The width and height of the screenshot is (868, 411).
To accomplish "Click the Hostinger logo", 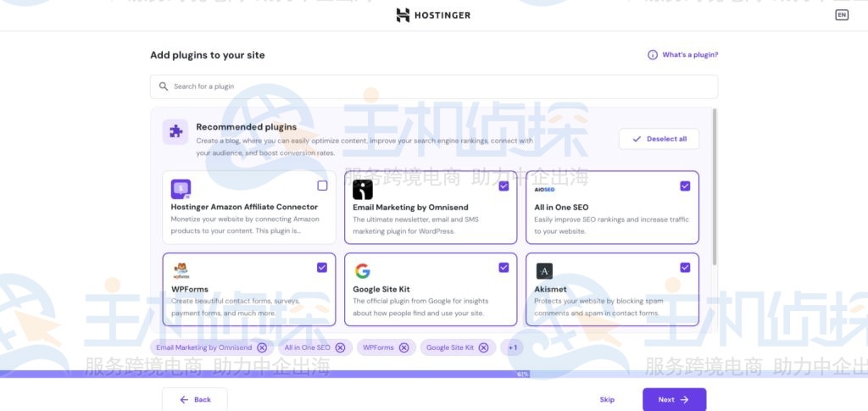I will 433,15.
